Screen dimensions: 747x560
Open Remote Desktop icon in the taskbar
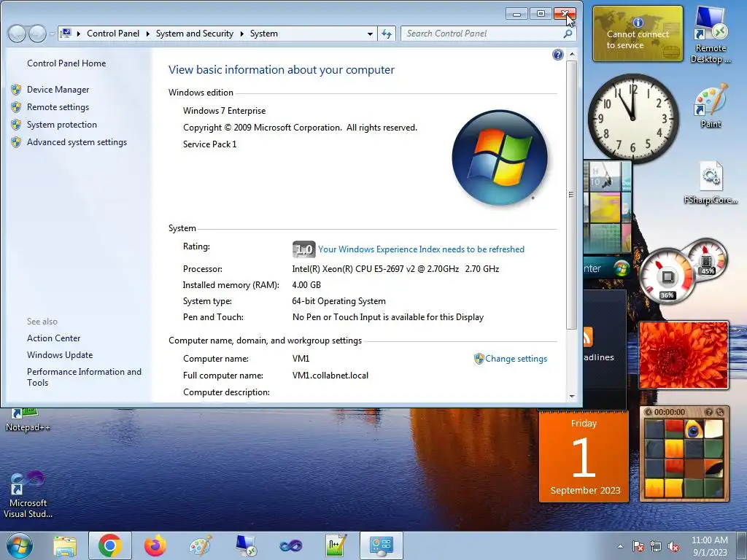pos(246,546)
